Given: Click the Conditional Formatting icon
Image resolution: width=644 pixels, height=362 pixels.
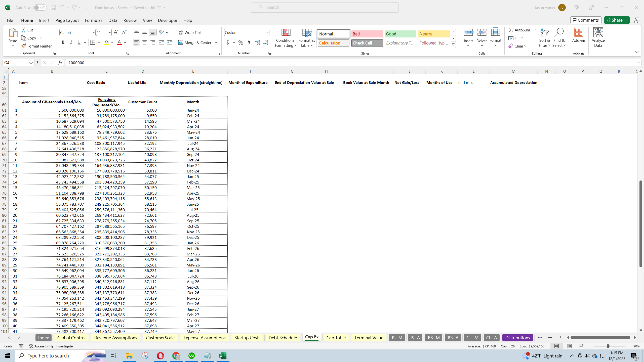Looking at the screenshot, I should pos(286,33).
